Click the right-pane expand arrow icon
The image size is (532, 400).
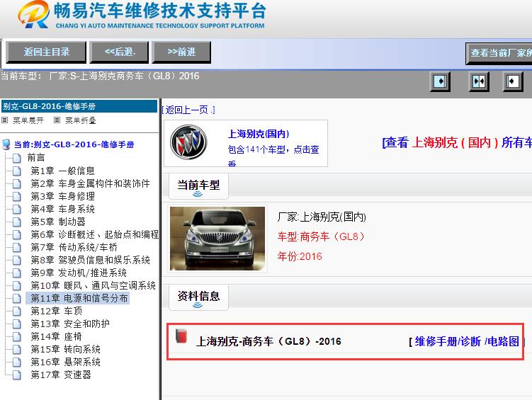513,81
